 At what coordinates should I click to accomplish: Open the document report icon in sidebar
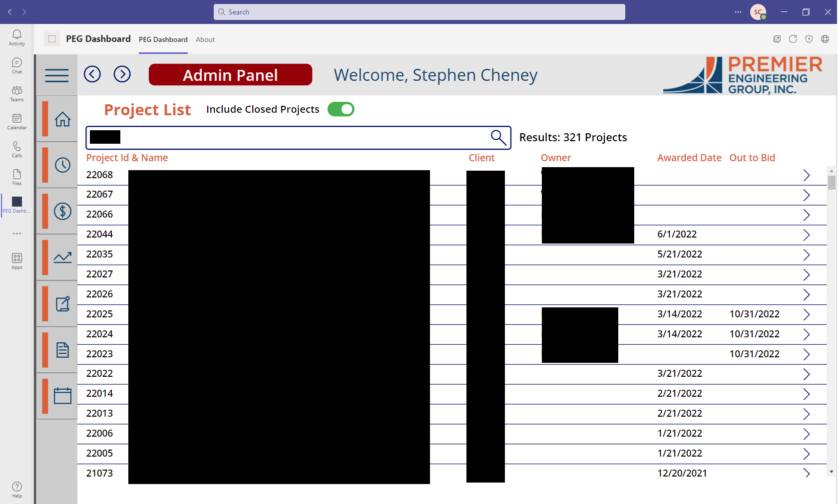63,349
